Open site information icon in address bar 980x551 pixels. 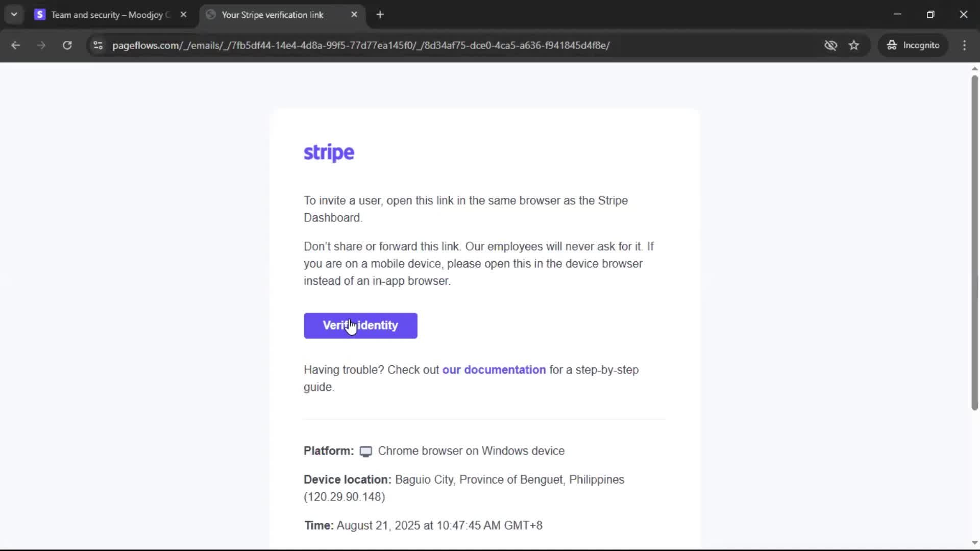pyautogui.click(x=98, y=45)
